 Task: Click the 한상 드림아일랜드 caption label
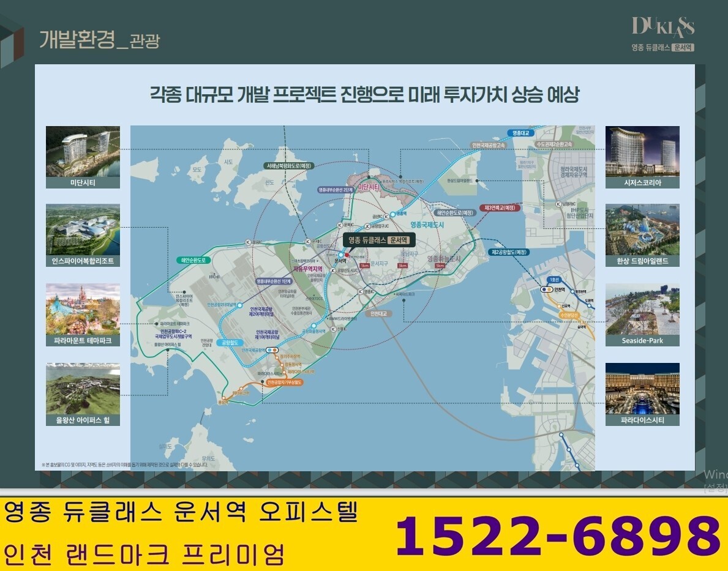(x=642, y=261)
